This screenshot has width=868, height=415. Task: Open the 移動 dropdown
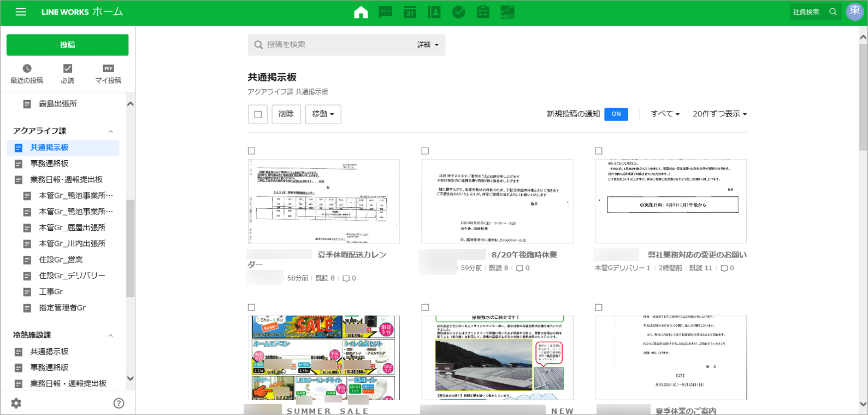click(x=323, y=114)
